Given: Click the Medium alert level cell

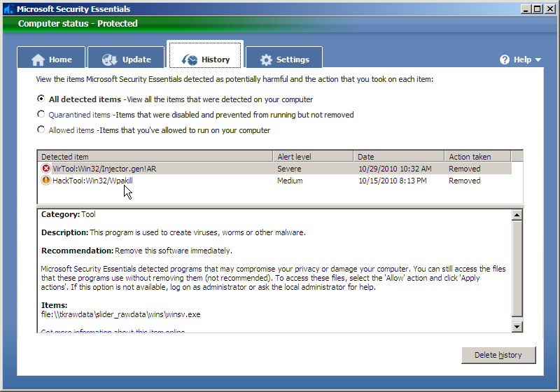Looking at the screenshot, I should point(290,181).
